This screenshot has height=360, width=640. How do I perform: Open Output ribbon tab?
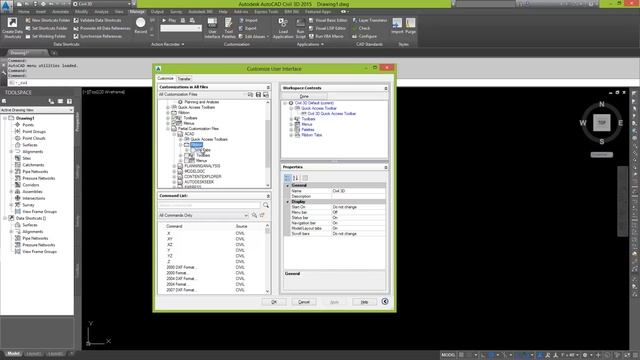[157, 11]
